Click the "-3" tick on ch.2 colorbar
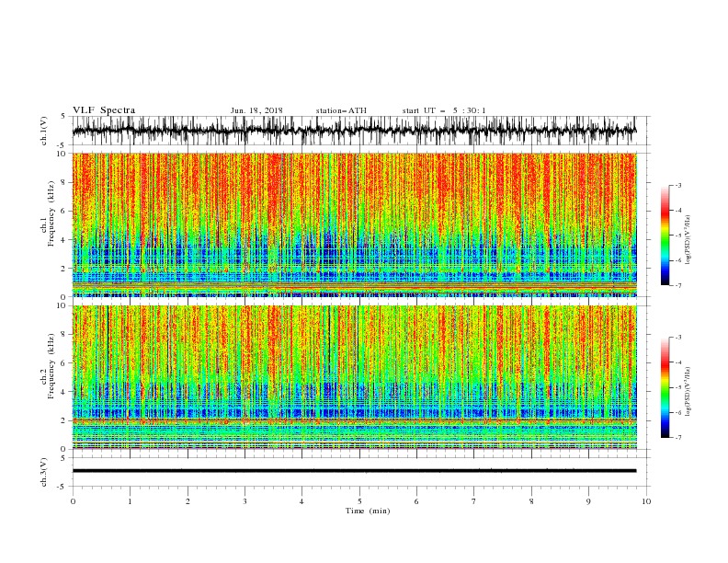 tap(678, 338)
